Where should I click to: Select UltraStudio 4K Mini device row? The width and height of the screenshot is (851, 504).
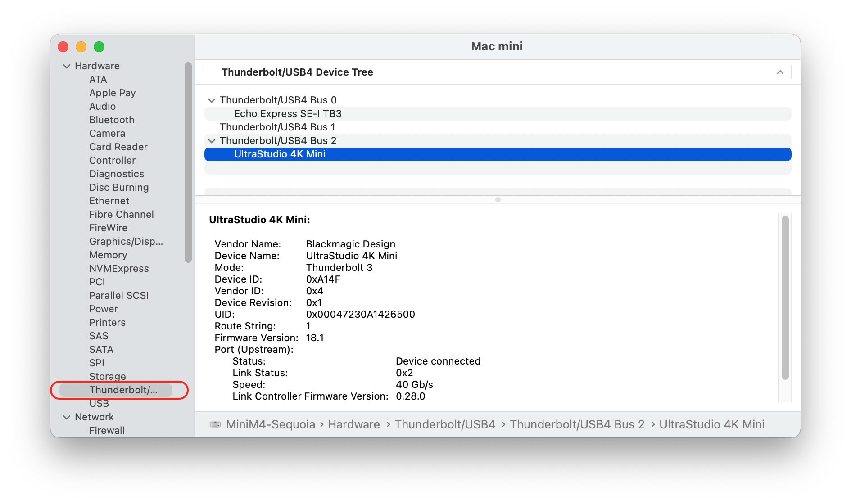(498, 154)
